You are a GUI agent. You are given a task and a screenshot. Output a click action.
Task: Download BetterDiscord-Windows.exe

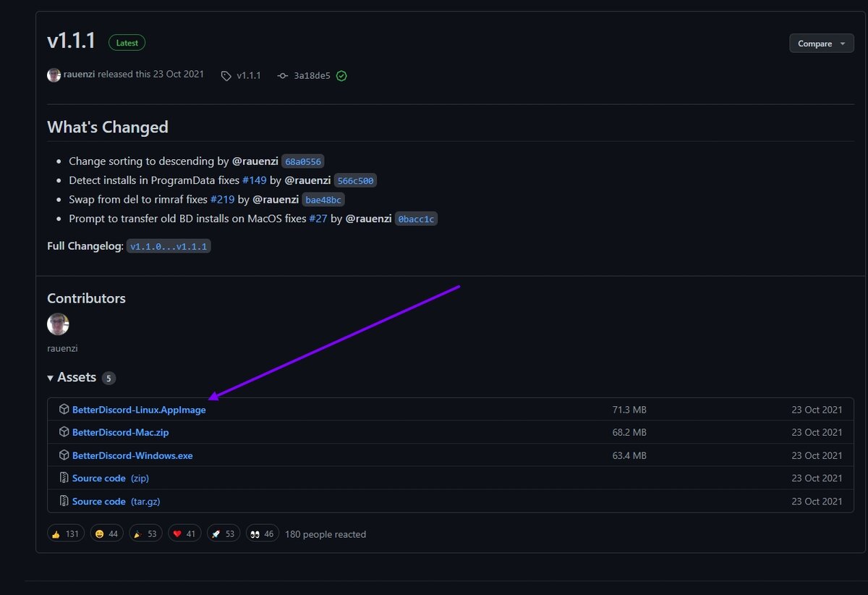[132, 455]
